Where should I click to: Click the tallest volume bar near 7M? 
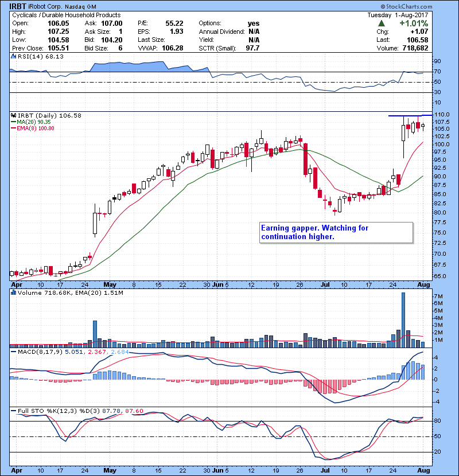pos(403,320)
